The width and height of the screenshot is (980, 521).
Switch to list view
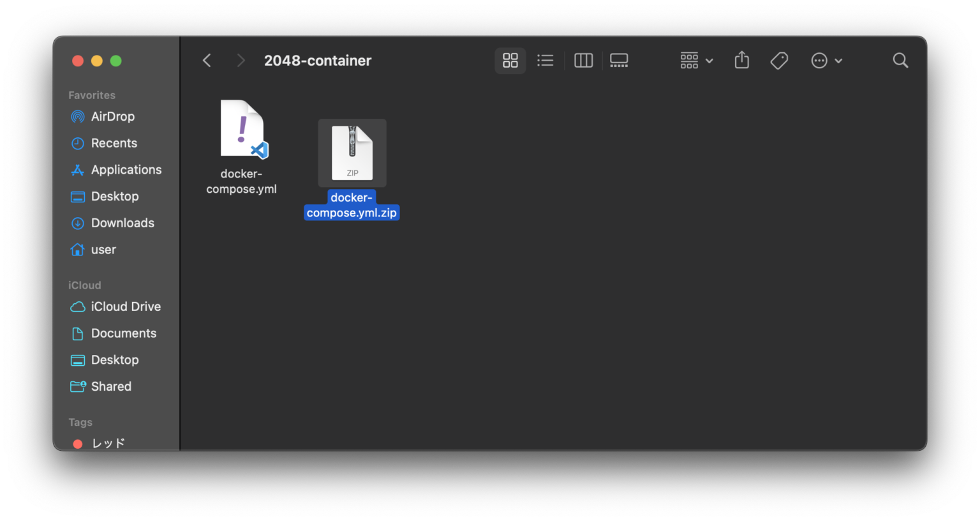click(546, 61)
